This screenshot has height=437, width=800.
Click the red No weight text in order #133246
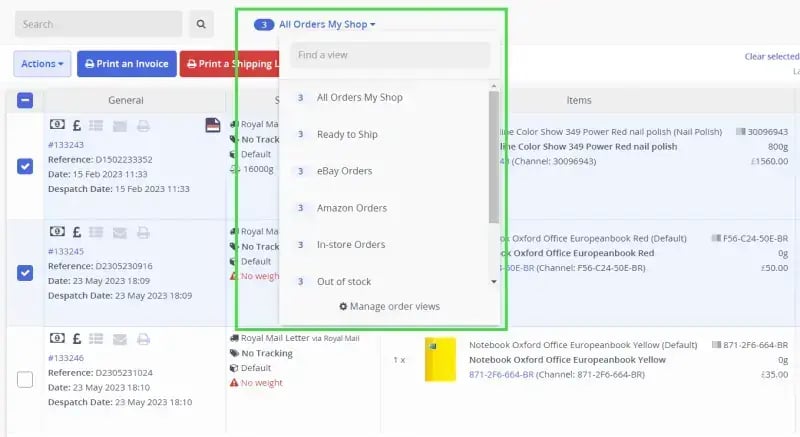[x=262, y=383]
